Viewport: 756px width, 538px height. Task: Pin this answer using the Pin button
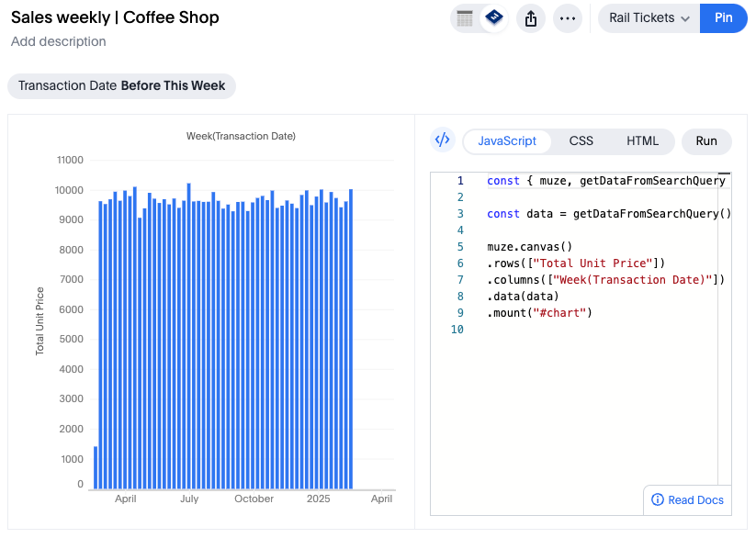(725, 18)
